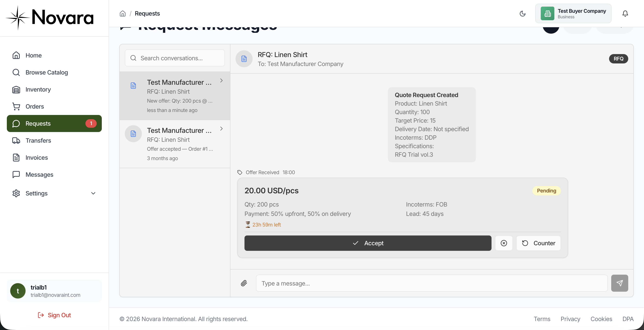Open Privacy footer link
Screen dimensions: 644x330
click(x=570, y=319)
